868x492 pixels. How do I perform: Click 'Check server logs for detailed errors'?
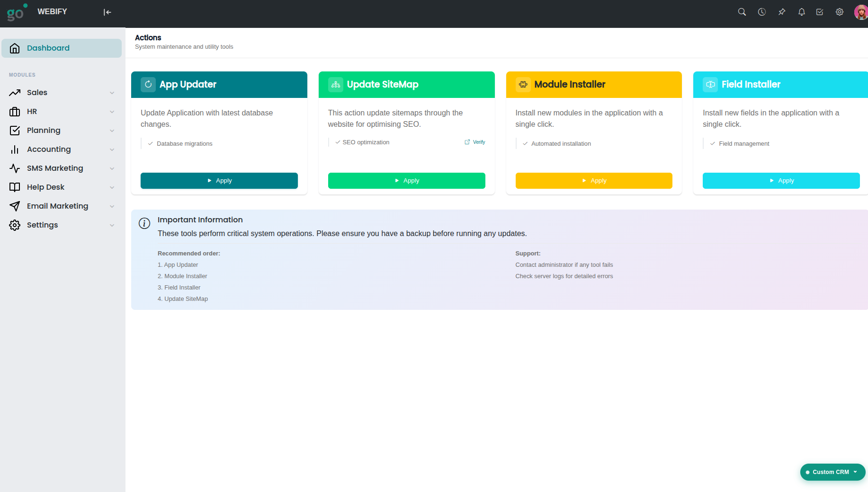click(564, 276)
